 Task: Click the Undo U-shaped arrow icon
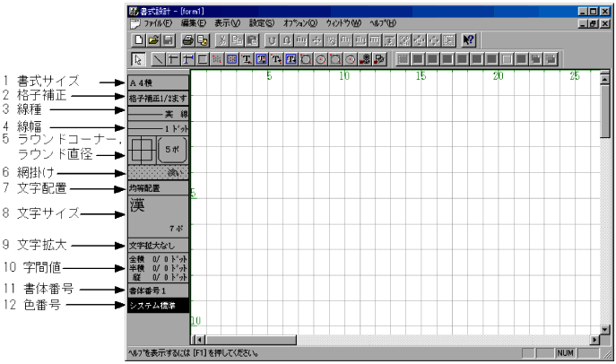(272, 40)
